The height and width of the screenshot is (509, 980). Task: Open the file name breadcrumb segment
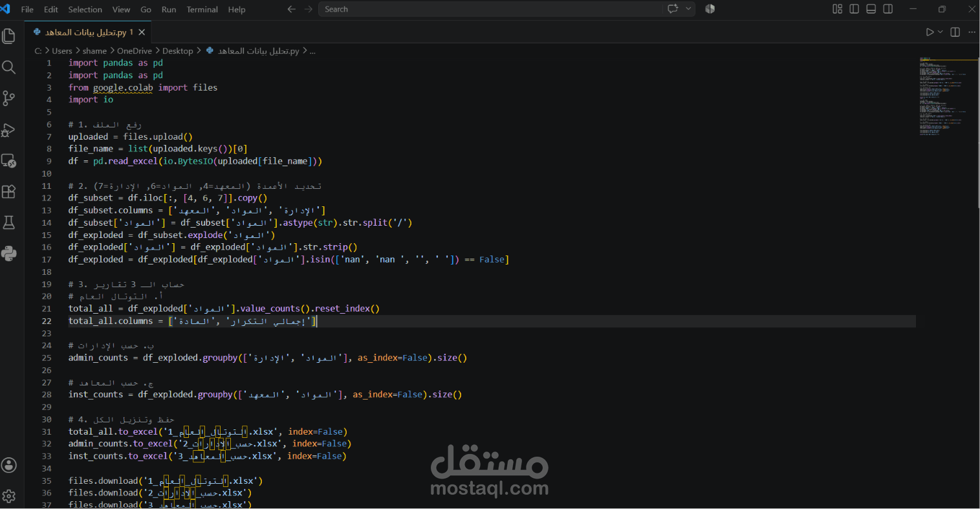[x=258, y=51]
